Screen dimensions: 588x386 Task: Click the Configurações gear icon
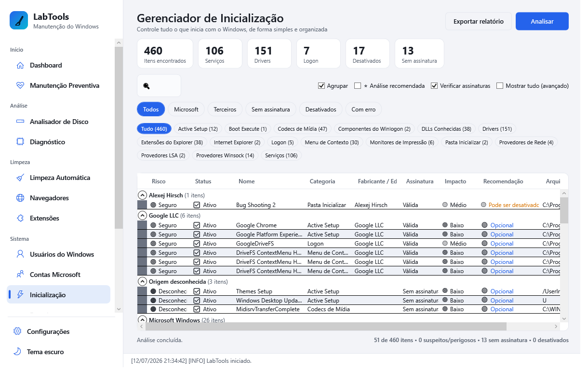[x=17, y=331]
